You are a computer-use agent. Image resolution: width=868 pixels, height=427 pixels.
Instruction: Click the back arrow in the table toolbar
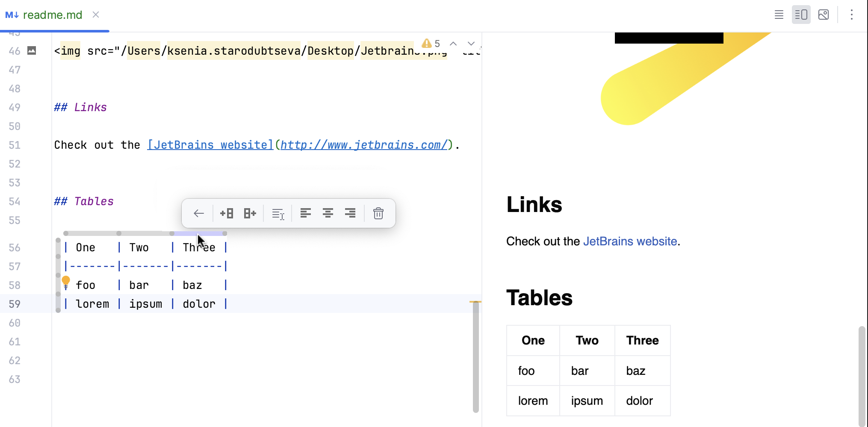(x=198, y=213)
